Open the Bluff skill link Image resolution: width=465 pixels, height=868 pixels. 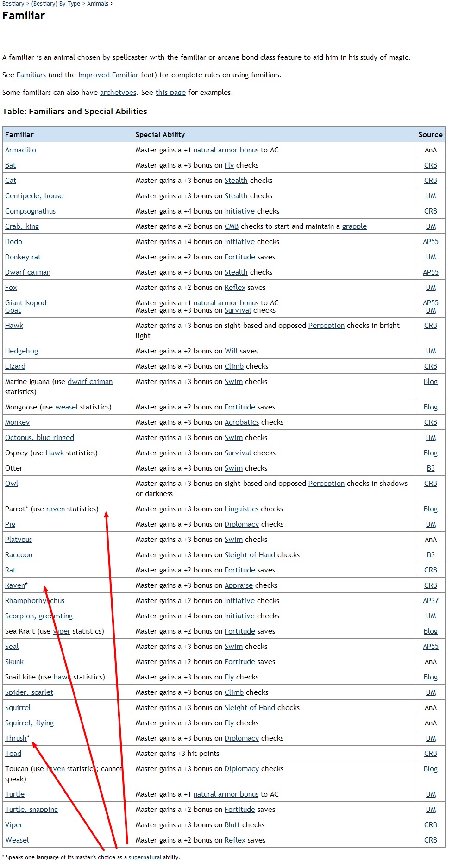(x=232, y=825)
